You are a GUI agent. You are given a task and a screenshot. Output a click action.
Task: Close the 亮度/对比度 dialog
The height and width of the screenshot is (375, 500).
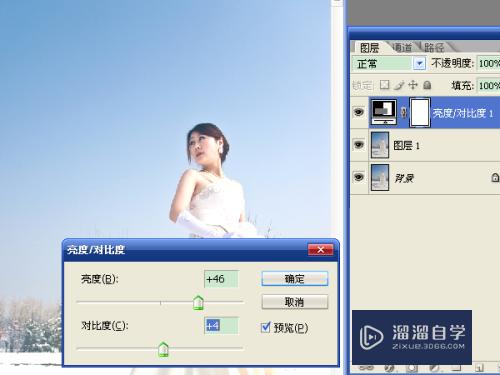(x=320, y=250)
